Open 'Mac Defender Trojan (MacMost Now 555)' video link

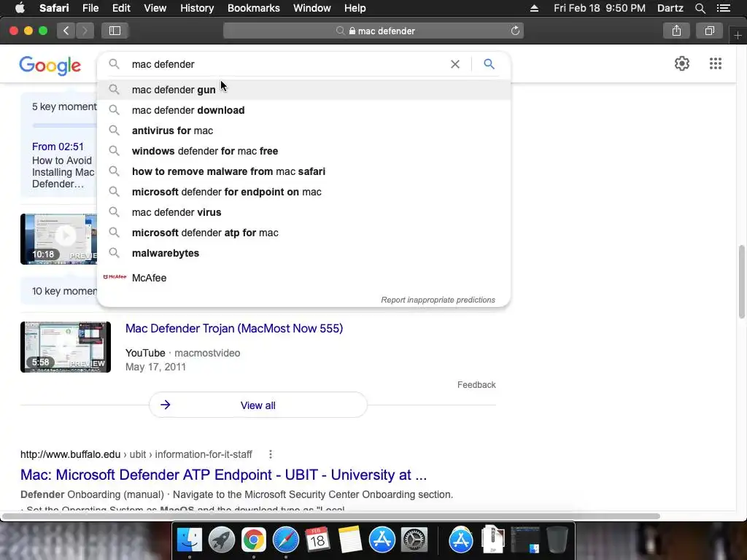(234, 329)
